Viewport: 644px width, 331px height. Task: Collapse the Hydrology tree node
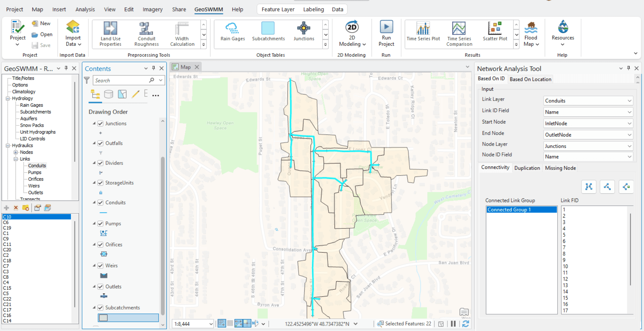7,99
